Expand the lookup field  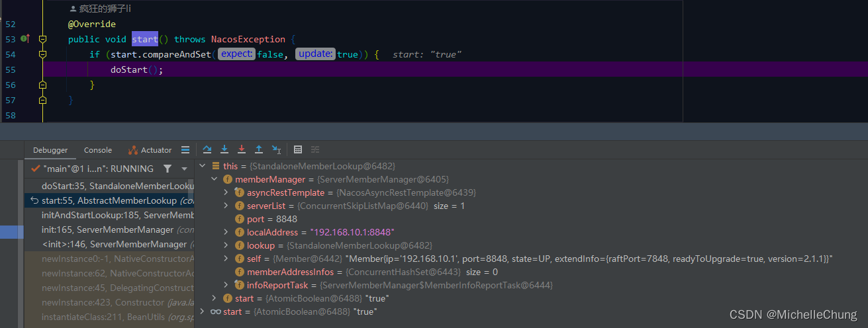tap(226, 245)
